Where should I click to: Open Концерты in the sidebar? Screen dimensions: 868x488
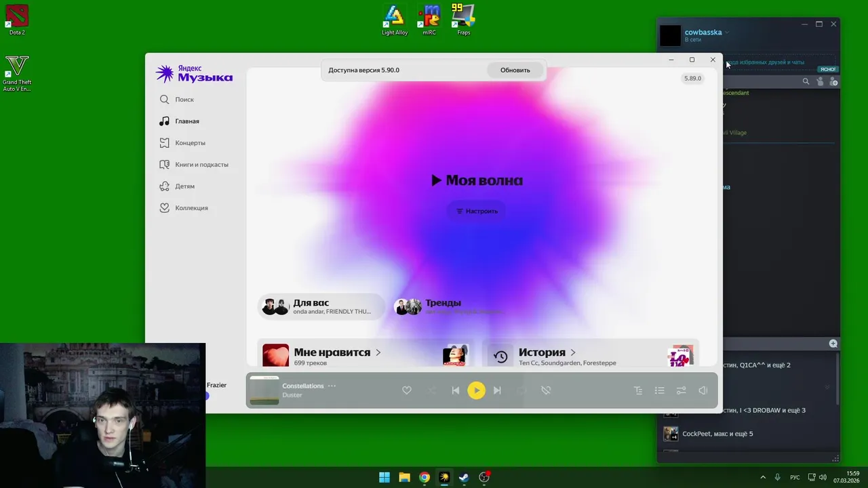182,143
